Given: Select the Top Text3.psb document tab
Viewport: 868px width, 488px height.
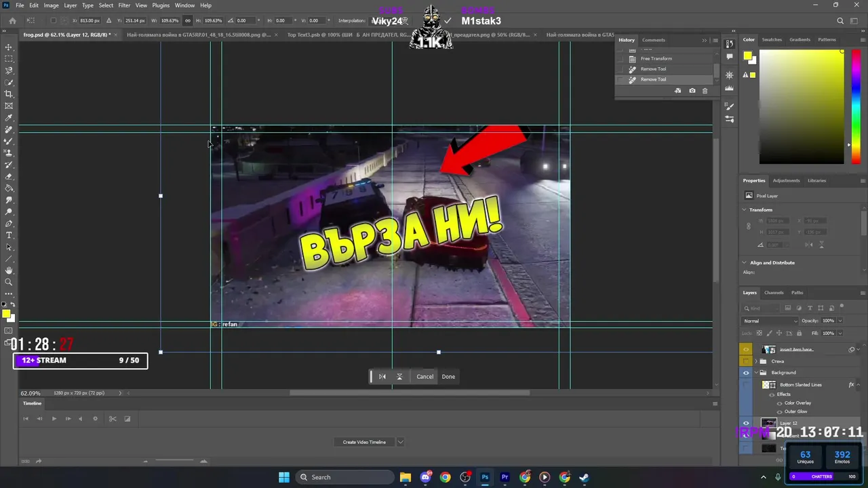Looking at the screenshot, I should (348, 35).
